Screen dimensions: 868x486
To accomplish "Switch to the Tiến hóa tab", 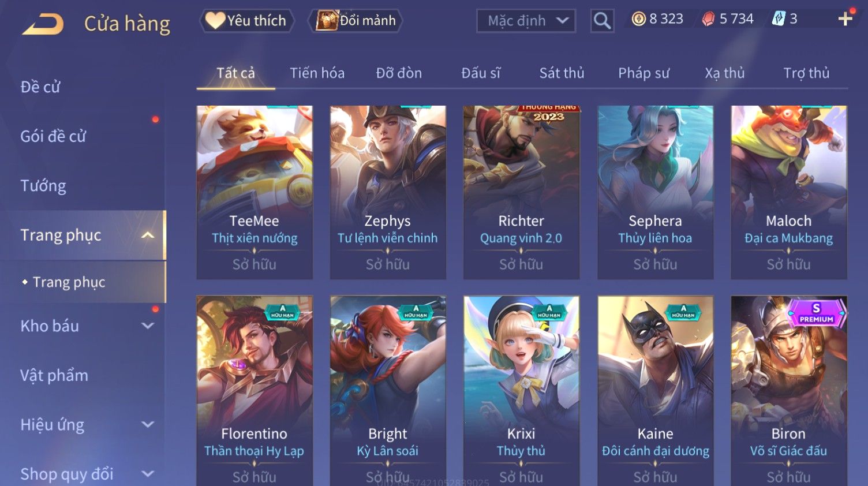I will click(317, 73).
